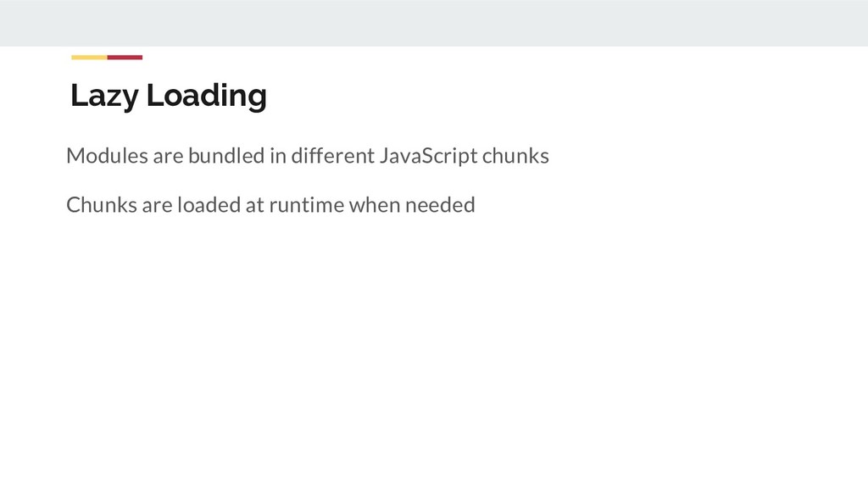The width and height of the screenshot is (868, 488).
Task: Click the word "Loading" in the title
Action: click(206, 97)
